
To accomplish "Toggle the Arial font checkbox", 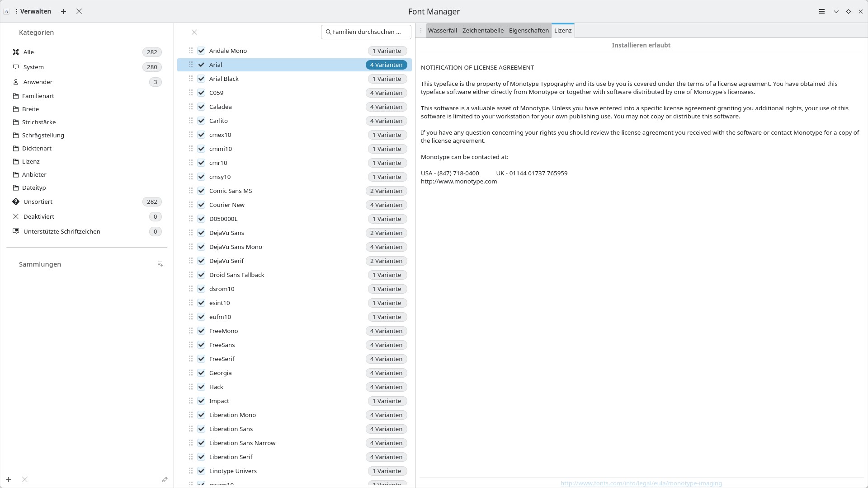I will click(x=201, y=65).
